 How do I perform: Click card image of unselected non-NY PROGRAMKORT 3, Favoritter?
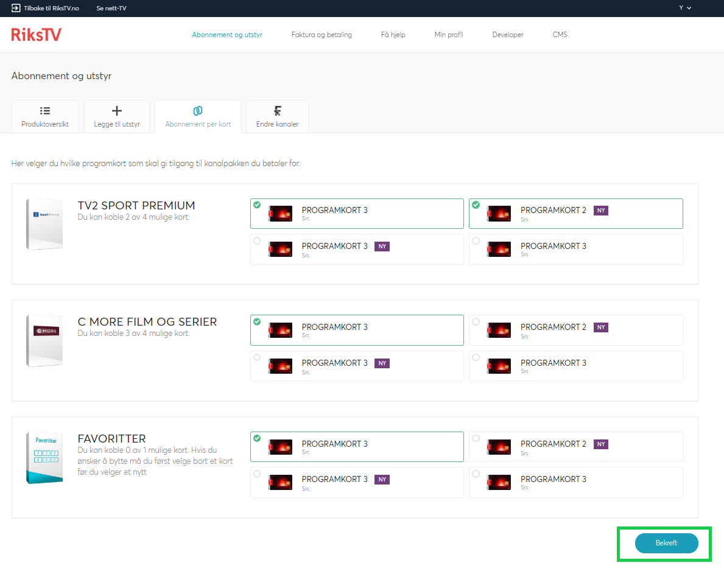click(x=499, y=482)
